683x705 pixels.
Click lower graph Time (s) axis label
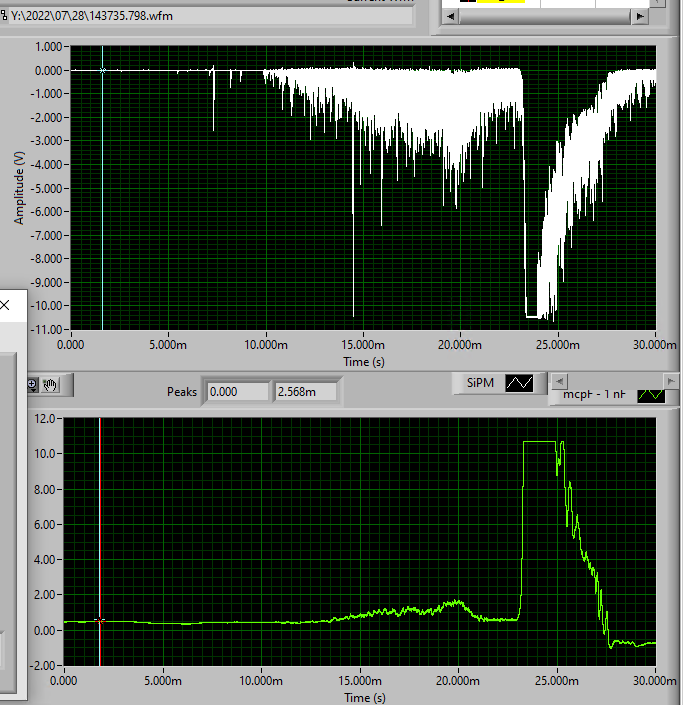tap(365, 698)
